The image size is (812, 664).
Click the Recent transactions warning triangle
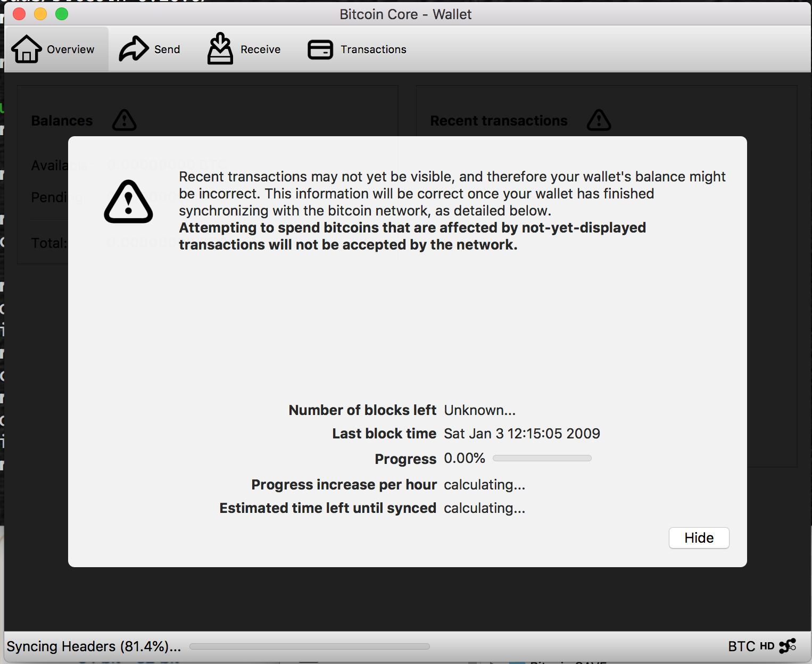599,121
